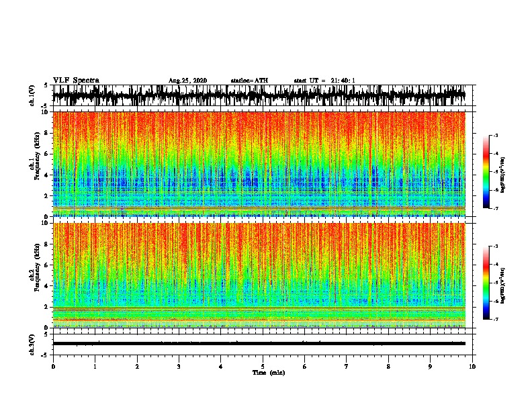Click the "station=ATH" header label

249,81
